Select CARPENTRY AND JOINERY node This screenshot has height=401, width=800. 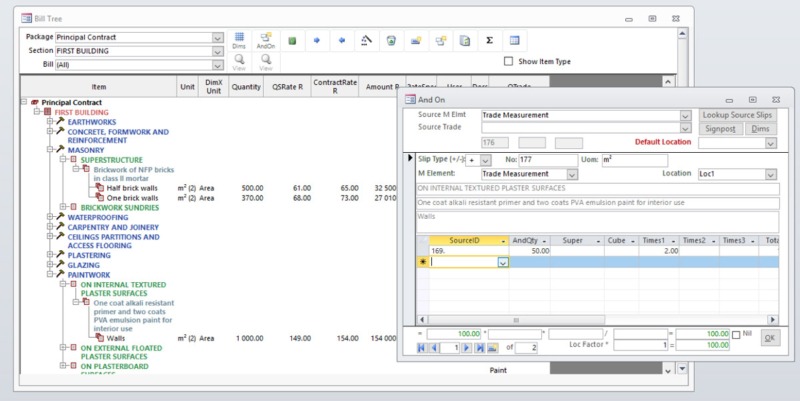[x=113, y=227]
